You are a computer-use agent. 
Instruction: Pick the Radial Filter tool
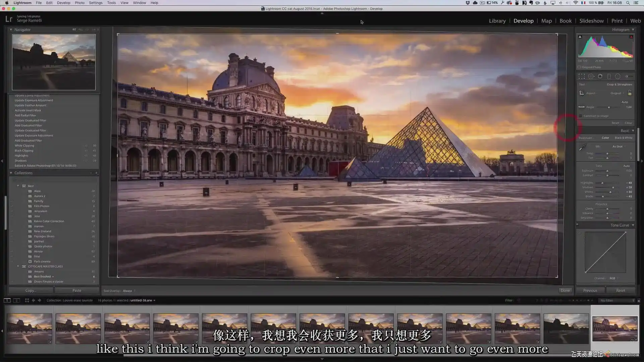618,76
